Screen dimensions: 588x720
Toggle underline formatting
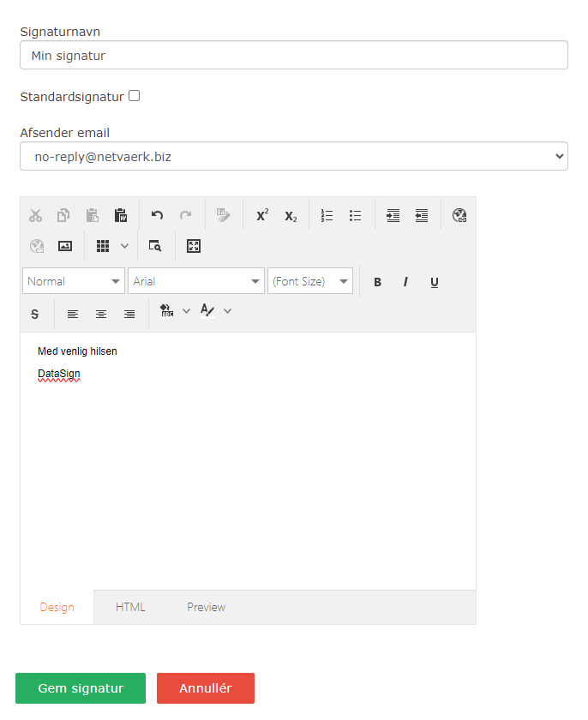pyautogui.click(x=435, y=282)
